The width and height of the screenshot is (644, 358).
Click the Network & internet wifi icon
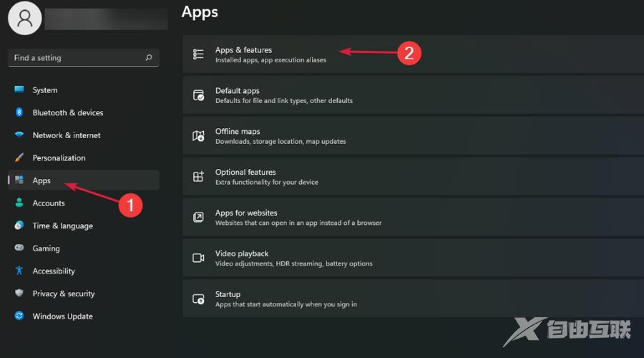pyautogui.click(x=19, y=135)
